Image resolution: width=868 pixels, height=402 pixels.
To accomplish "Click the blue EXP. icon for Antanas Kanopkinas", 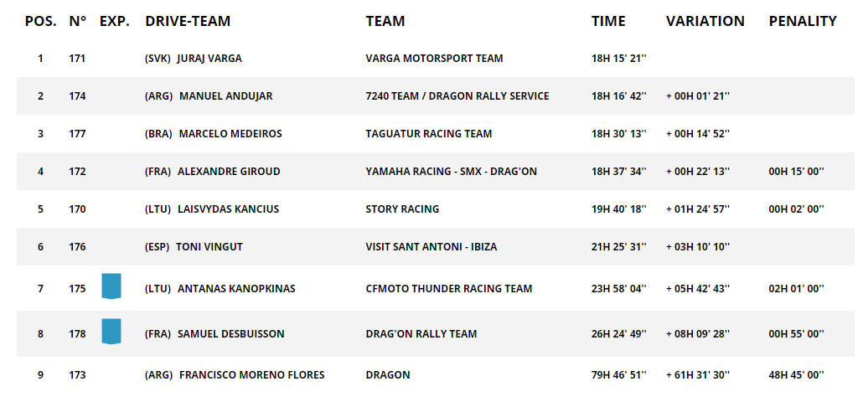I will click(111, 286).
